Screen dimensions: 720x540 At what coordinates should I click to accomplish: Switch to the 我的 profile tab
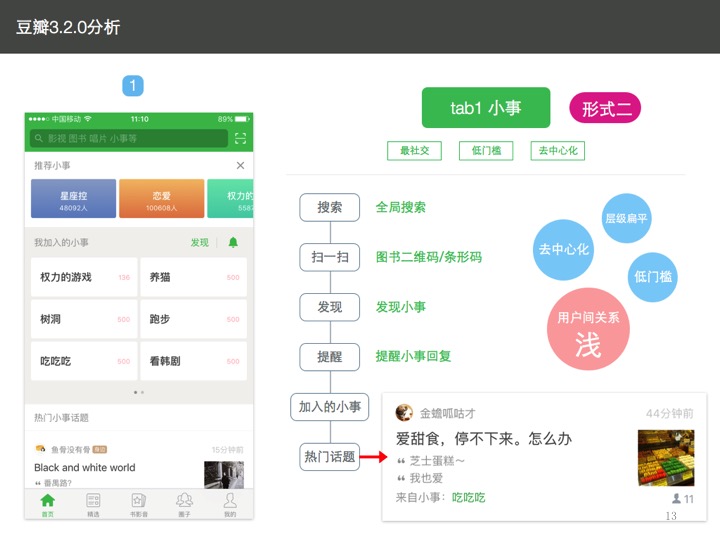(230, 505)
